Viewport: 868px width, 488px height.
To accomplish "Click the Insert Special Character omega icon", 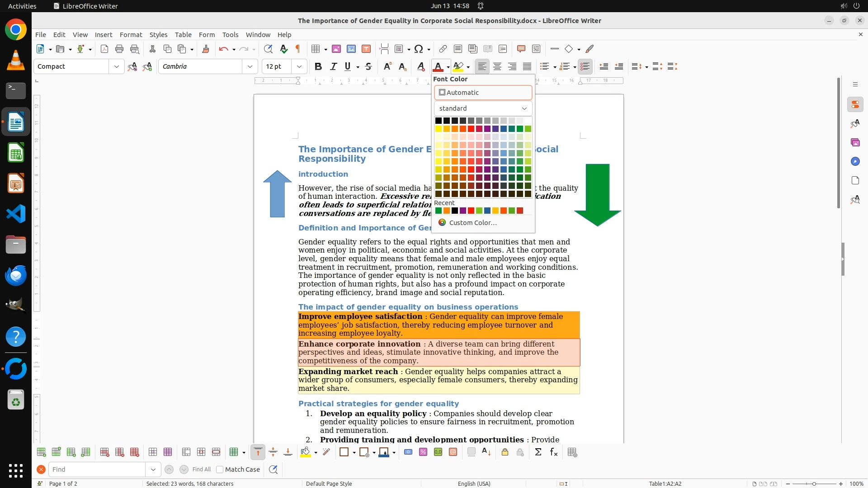I will 419,49.
